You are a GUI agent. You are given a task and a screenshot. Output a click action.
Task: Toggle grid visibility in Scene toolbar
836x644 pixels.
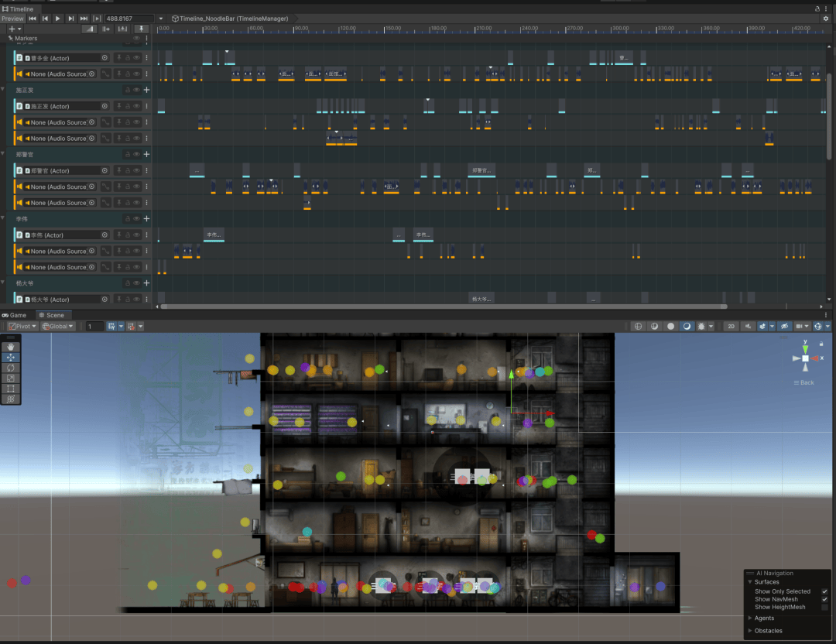(x=111, y=327)
